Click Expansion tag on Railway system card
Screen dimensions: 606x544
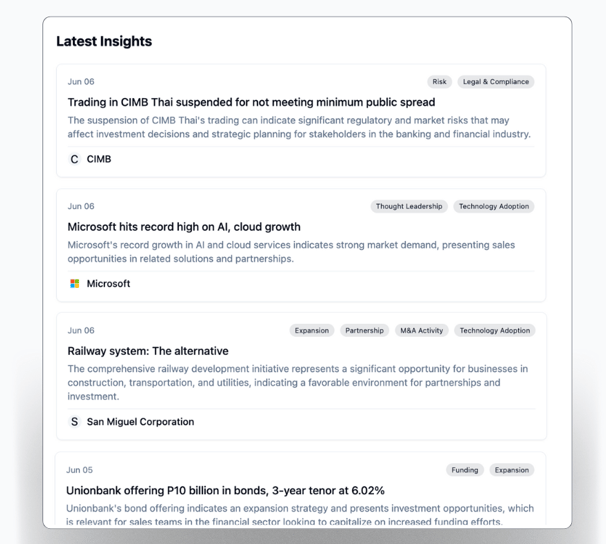(x=312, y=330)
